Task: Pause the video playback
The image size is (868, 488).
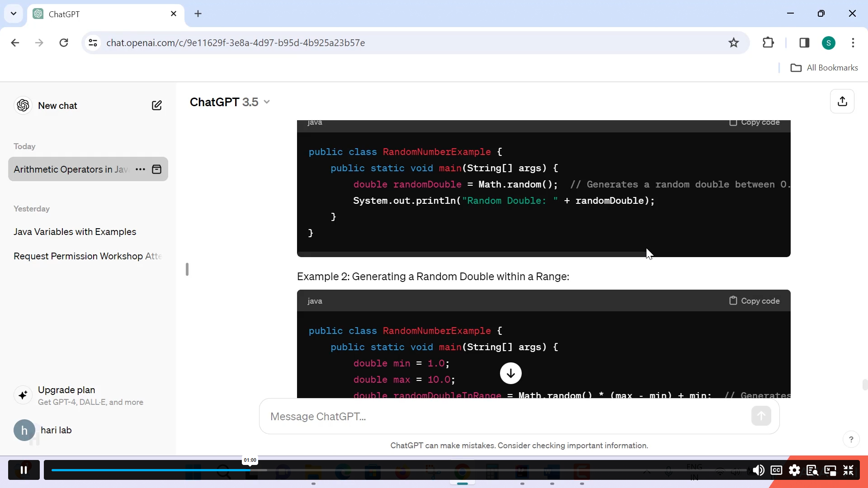Action: point(24,470)
